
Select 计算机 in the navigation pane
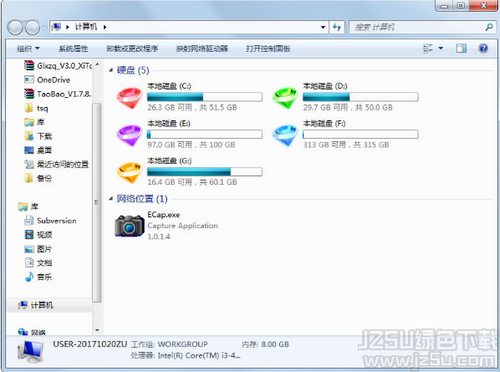tap(35, 305)
